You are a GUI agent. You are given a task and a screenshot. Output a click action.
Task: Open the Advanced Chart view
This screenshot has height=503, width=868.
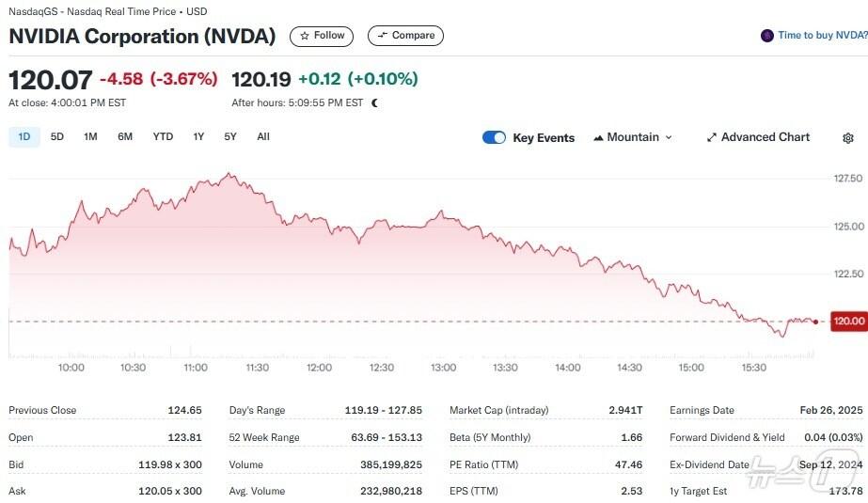[x=765, y=137]
